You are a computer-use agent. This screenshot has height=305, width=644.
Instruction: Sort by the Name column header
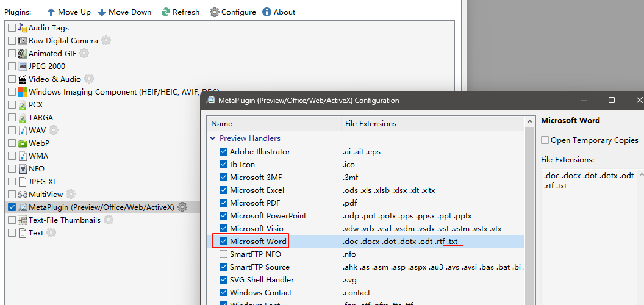click(274, 124)
